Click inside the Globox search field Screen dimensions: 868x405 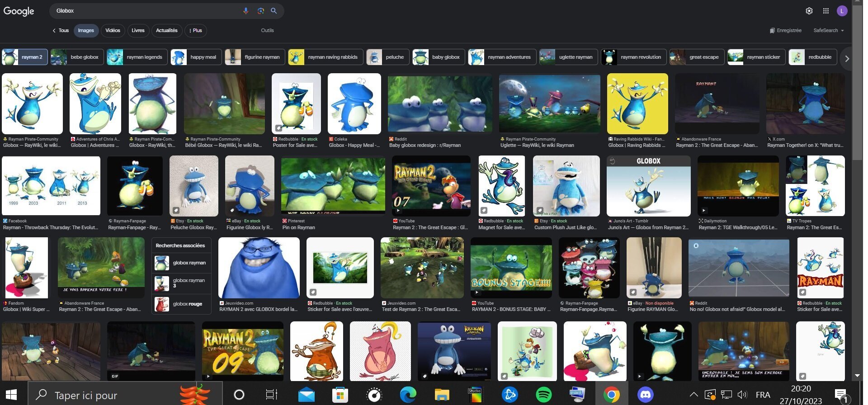tap(147, 11)
